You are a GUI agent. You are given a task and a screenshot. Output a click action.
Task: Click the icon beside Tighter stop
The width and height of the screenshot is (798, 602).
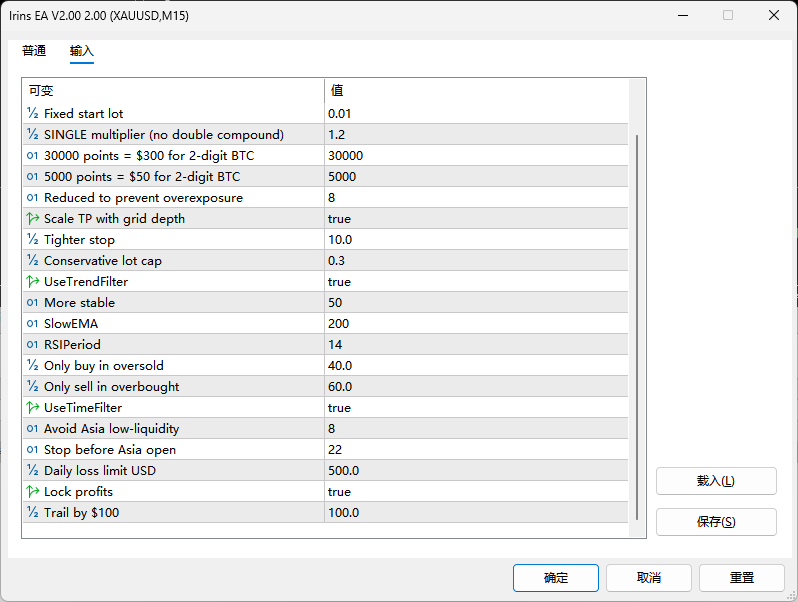point(33,239)
